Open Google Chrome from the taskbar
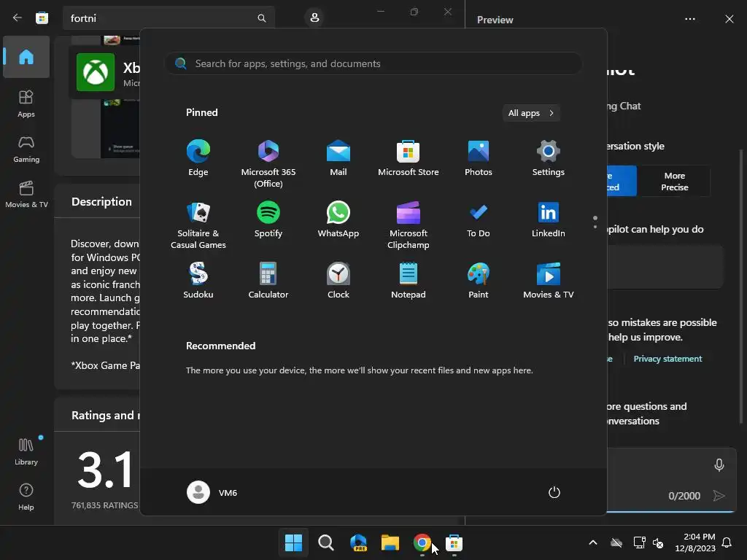The image size is (747, 560). 422,542
